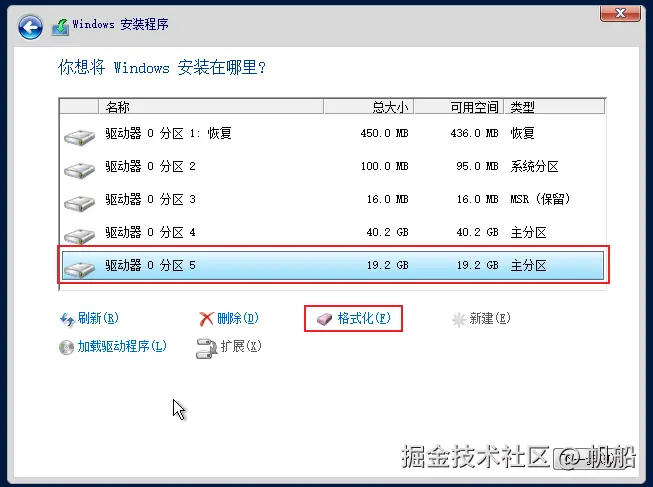Viewport: 653px width, 487px height.
Task: Click the new partition star icon
Action: point(459,320)
